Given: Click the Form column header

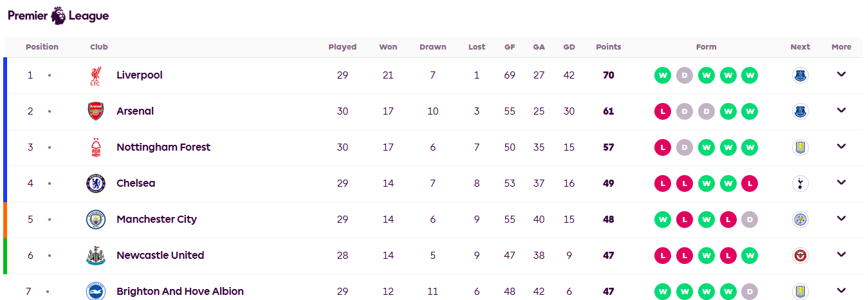Looking at the screenshot, I should [x=706, y=47].
